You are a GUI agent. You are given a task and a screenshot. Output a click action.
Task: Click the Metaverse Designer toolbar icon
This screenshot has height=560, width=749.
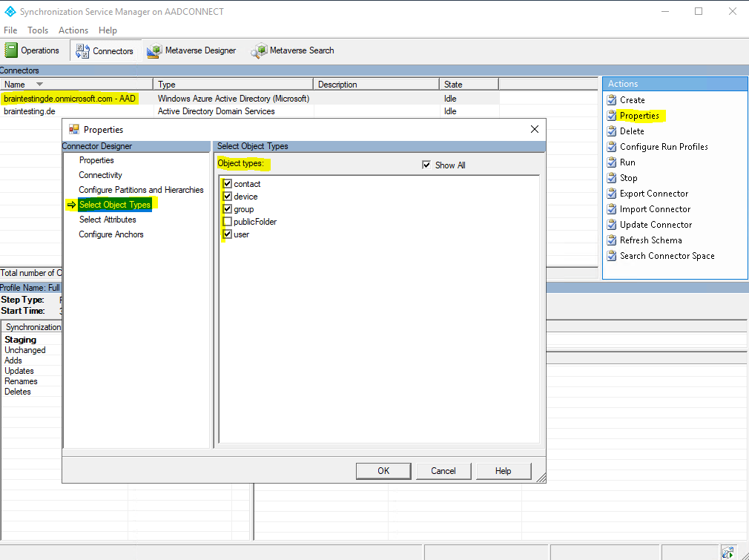pyautogui.click(x=155, y=50)
